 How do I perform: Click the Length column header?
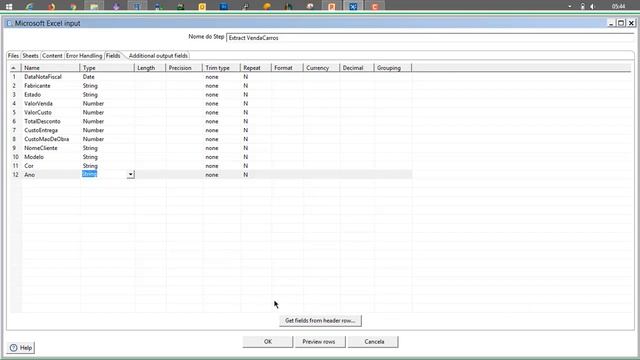150,68
